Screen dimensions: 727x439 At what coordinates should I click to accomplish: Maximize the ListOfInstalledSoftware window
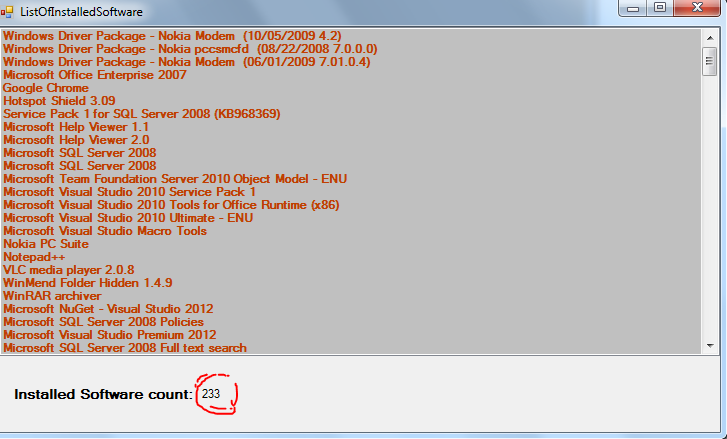coord(660,8)
